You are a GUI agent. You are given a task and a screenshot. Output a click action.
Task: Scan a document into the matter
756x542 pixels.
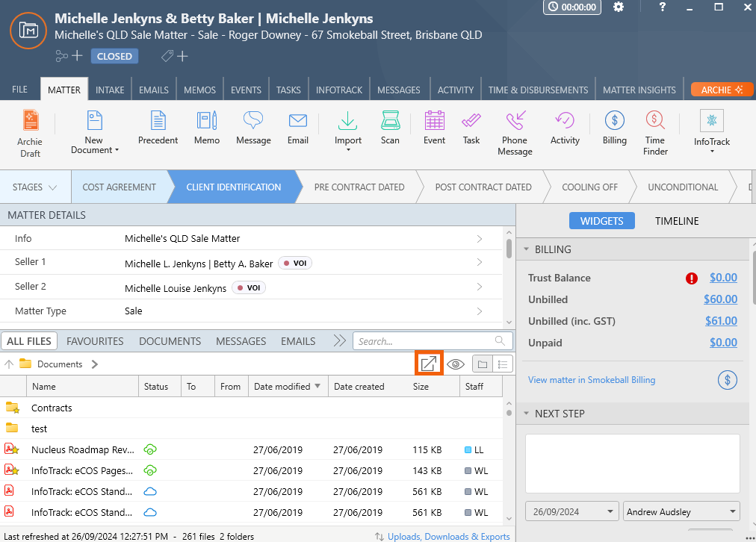click(x=390, y=128)
